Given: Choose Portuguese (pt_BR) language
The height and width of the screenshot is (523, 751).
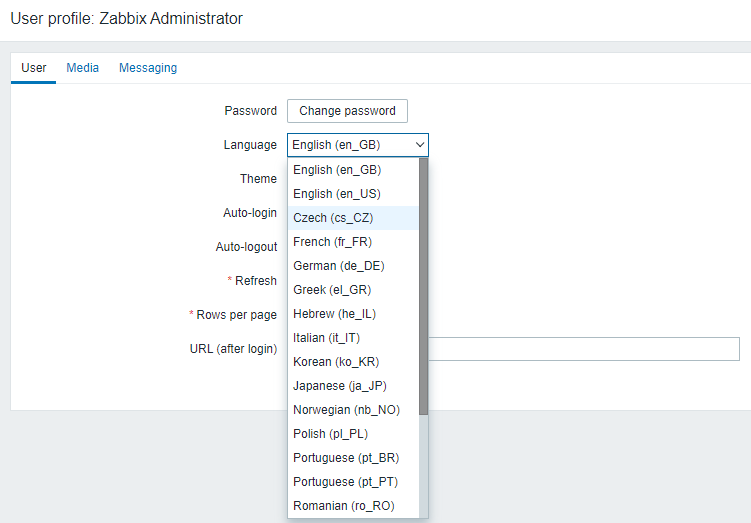Looking at the screenshot, I should pos(345,458).
